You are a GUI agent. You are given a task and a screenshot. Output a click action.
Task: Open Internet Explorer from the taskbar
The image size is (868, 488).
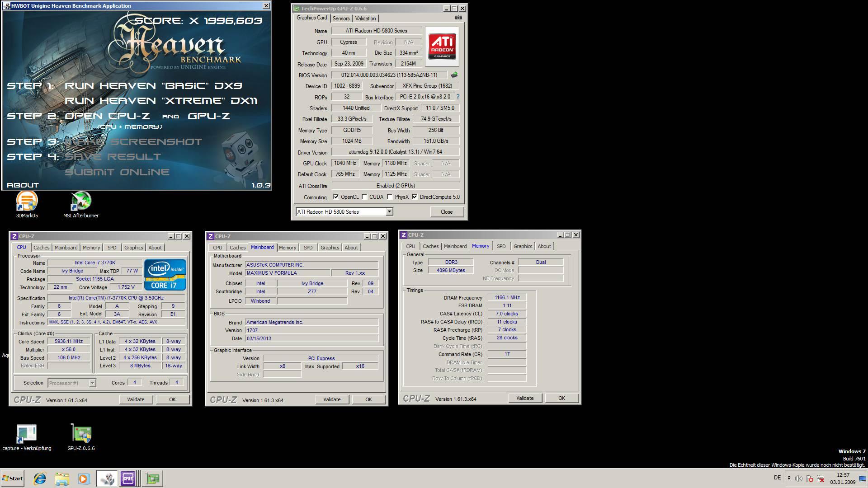pyautogui.click(x=40, y=478)
